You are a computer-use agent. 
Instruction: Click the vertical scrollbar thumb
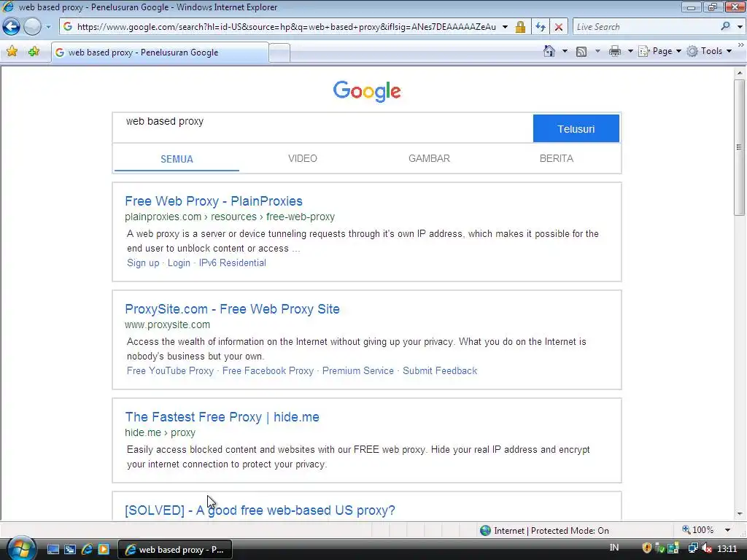point(740,147)
